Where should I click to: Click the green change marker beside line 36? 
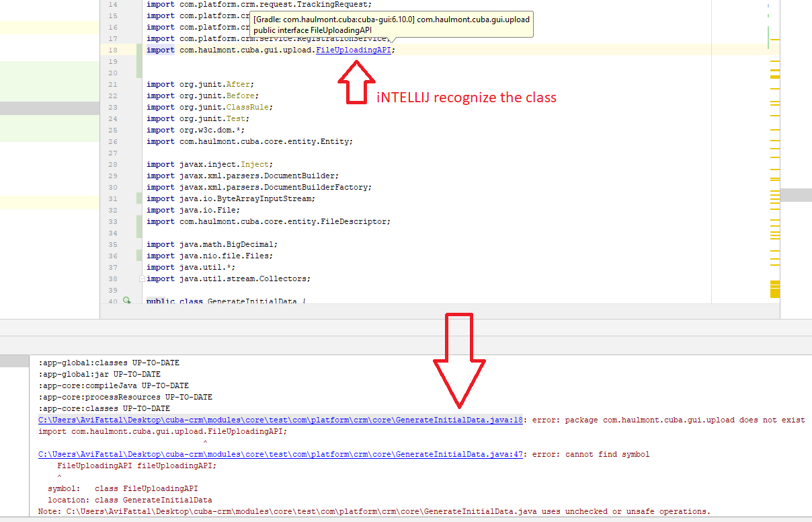139,256
